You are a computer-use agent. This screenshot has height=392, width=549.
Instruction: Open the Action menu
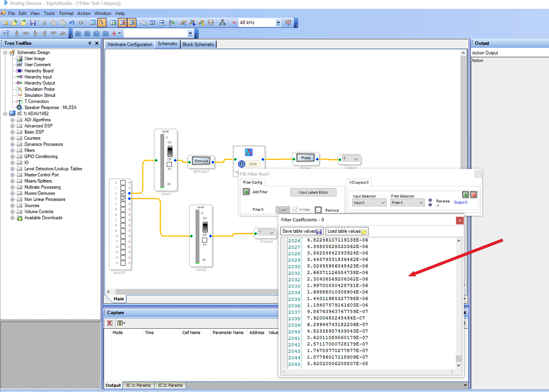point(84,13)
